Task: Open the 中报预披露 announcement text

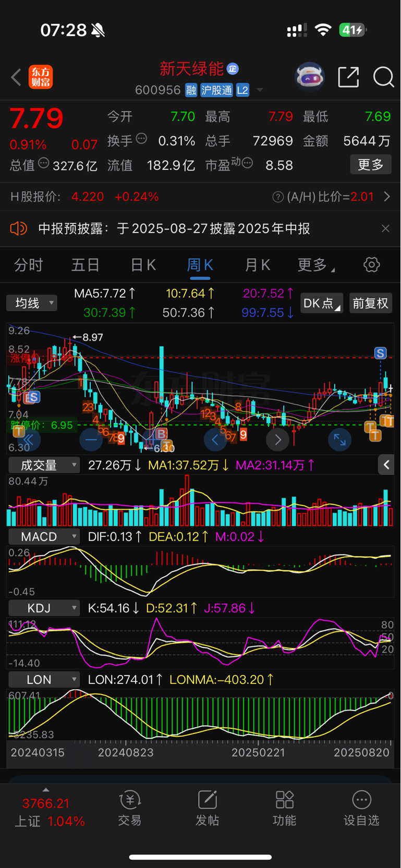Action: (x=174, y=229)
